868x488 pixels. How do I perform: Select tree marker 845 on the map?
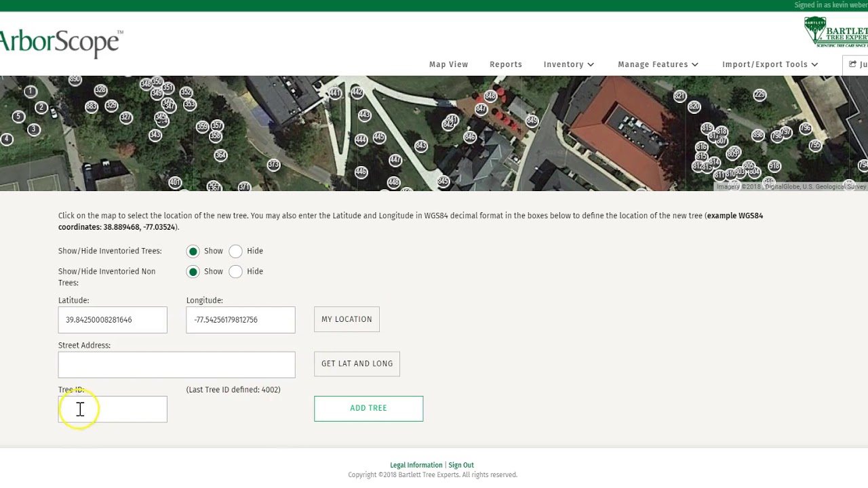(x=443, y=181)
